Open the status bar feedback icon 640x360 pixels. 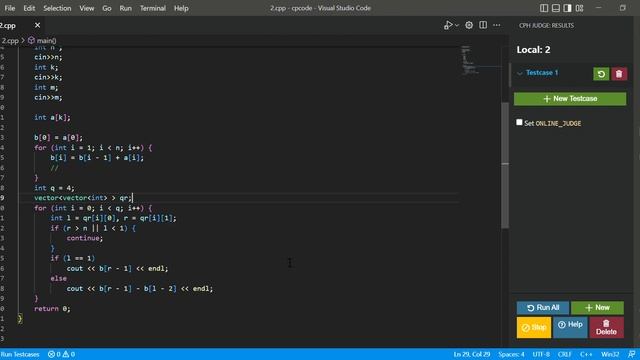pos(631,354)
